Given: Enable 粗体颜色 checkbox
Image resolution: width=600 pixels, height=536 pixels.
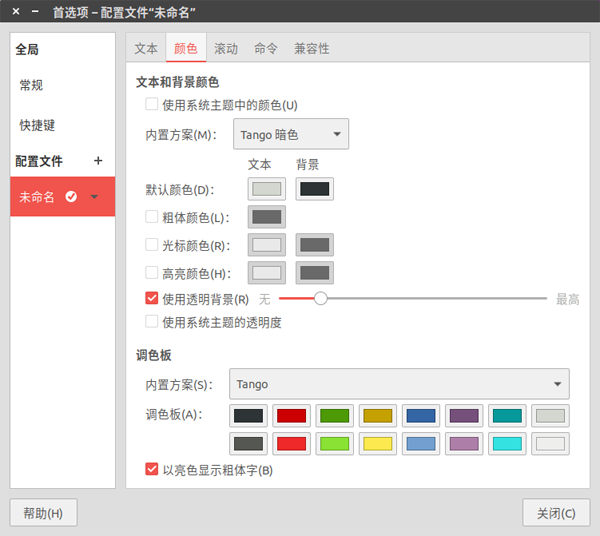Looking at the screenshot, I should click(152, 217).
